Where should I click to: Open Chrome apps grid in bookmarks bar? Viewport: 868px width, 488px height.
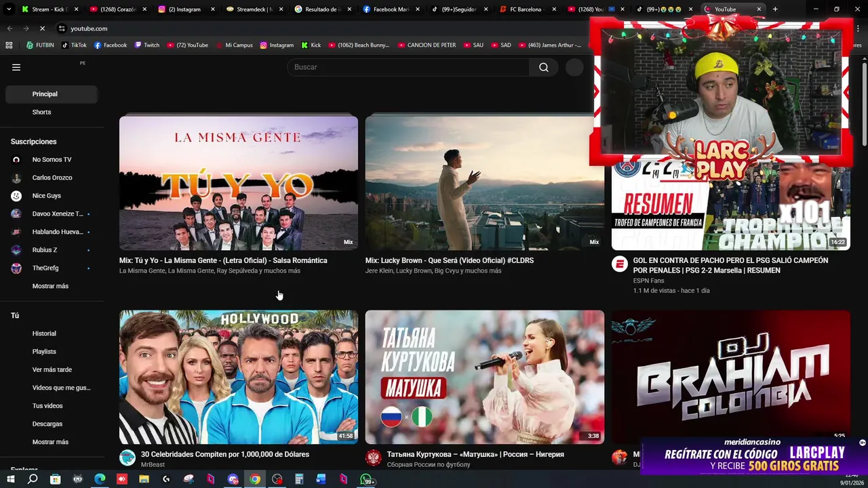click(9, 45)
